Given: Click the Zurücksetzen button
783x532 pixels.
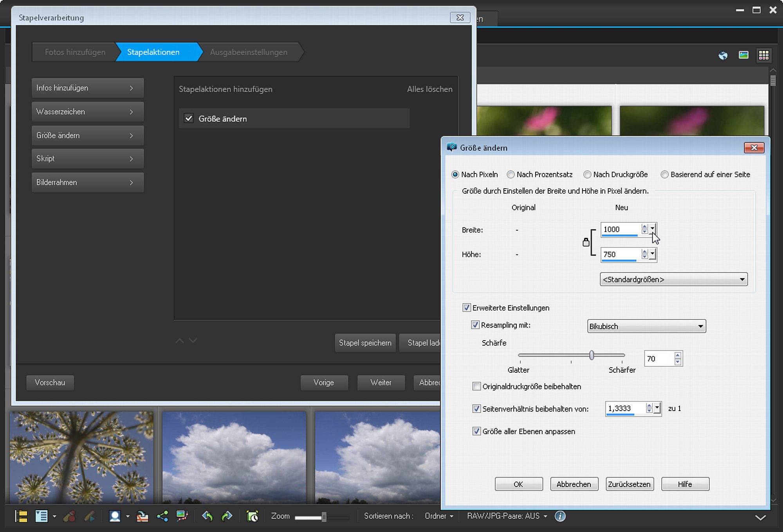Looking at the screenshot, I should point(630,484).
